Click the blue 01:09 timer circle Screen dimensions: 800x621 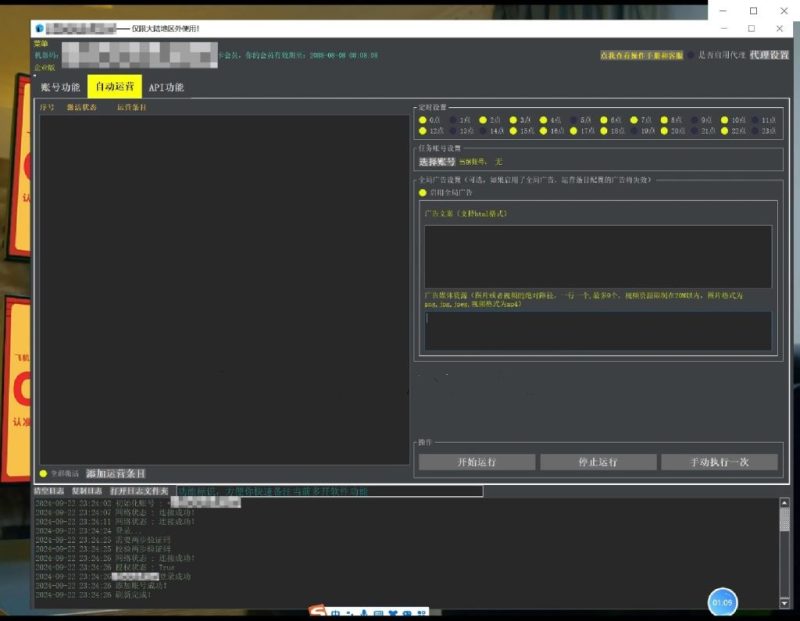pyautogui.click(x=722, y=603)
